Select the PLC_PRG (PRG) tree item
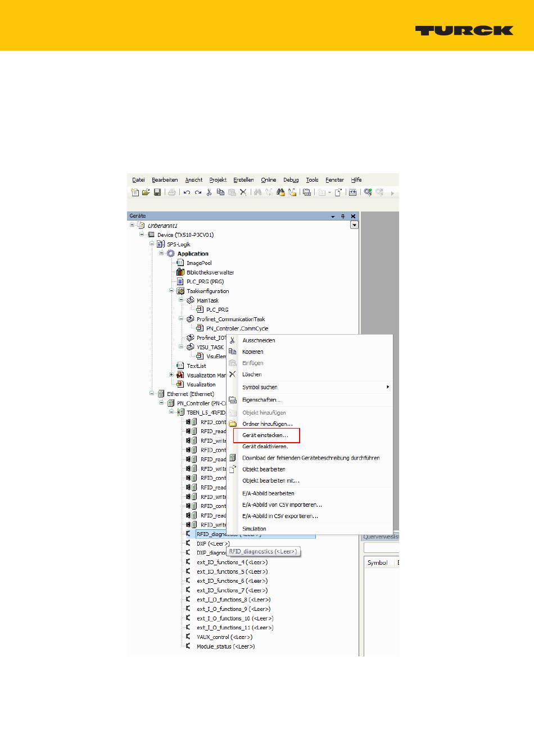Image resolution: width=534 pixels, height=756 pixels. coord(205,282)
